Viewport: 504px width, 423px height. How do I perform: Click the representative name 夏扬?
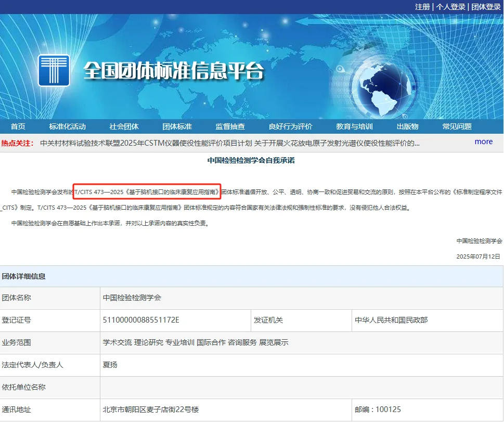click(x=110, y=365)
